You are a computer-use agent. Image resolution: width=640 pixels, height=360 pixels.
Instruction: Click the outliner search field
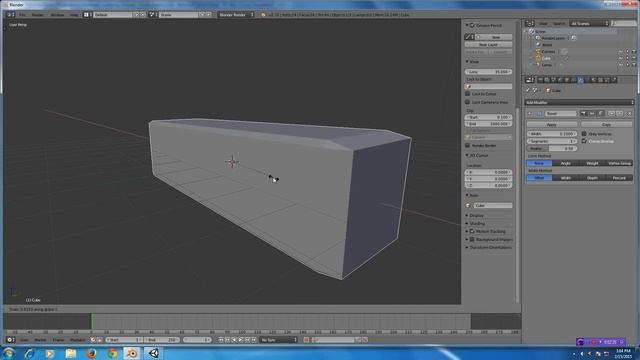pos(624,24)
